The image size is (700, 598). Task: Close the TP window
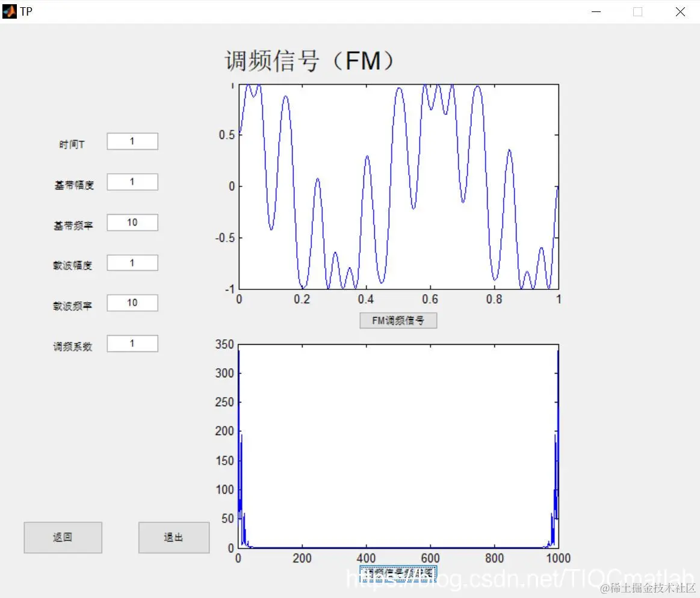click(680, 11)
